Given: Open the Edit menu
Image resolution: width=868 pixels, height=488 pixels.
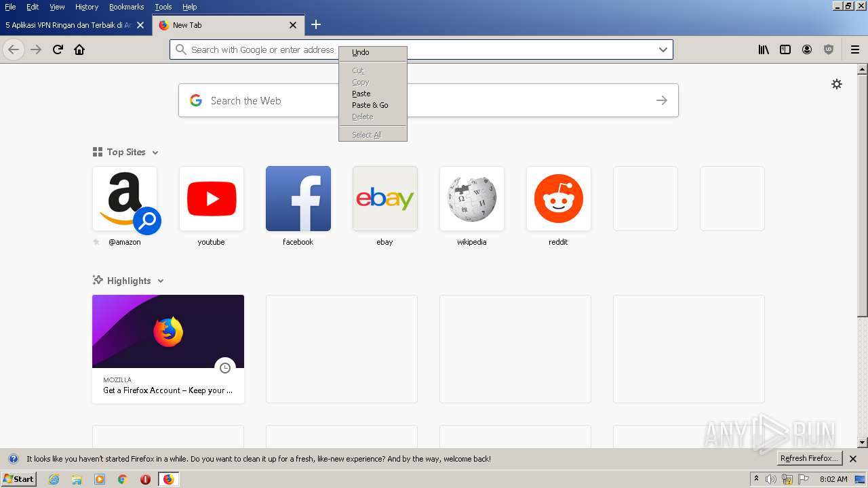Looking at the screenshot, I should click(x=33, y=7).
